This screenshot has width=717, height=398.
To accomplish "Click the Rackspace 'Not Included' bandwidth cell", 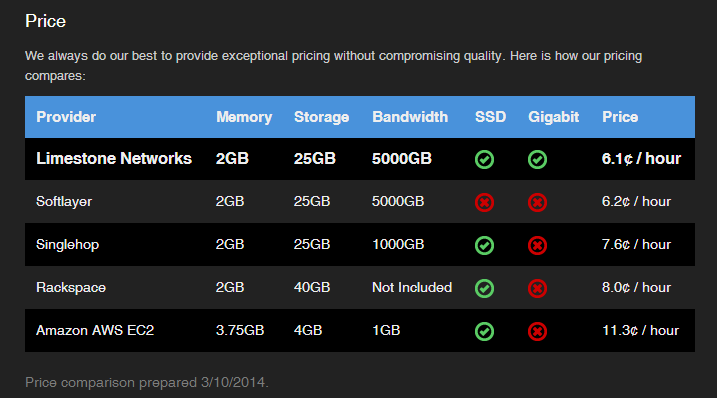I will [412, 287].
